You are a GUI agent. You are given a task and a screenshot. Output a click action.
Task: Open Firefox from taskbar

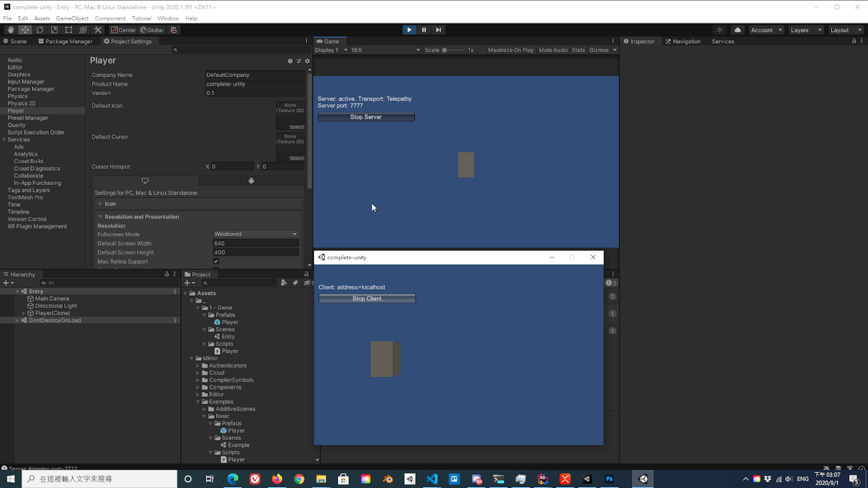point(277,479)
